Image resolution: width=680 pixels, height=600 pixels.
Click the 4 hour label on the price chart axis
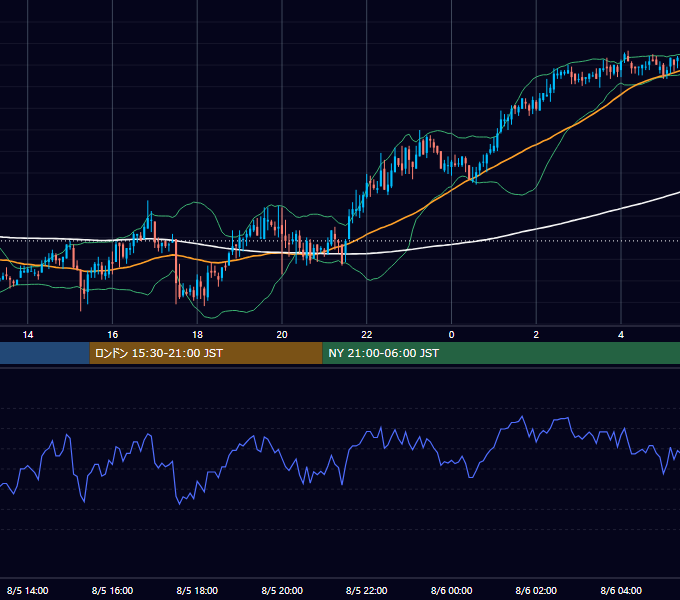click(621, 335)
